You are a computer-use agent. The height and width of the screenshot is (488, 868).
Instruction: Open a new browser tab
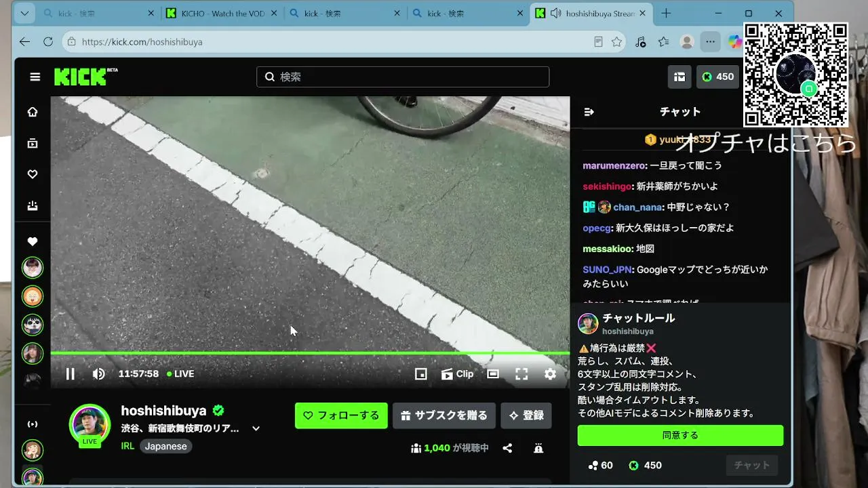tap(666, 14)
